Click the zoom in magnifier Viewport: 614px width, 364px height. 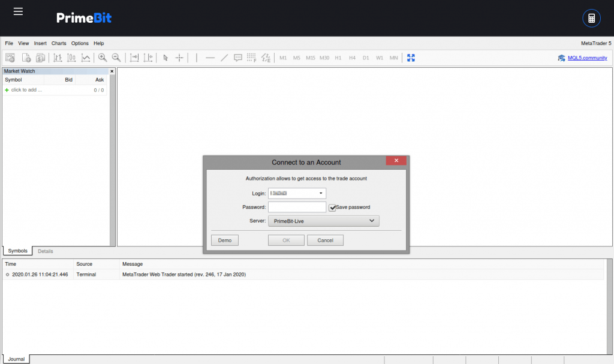click(103, 58)
